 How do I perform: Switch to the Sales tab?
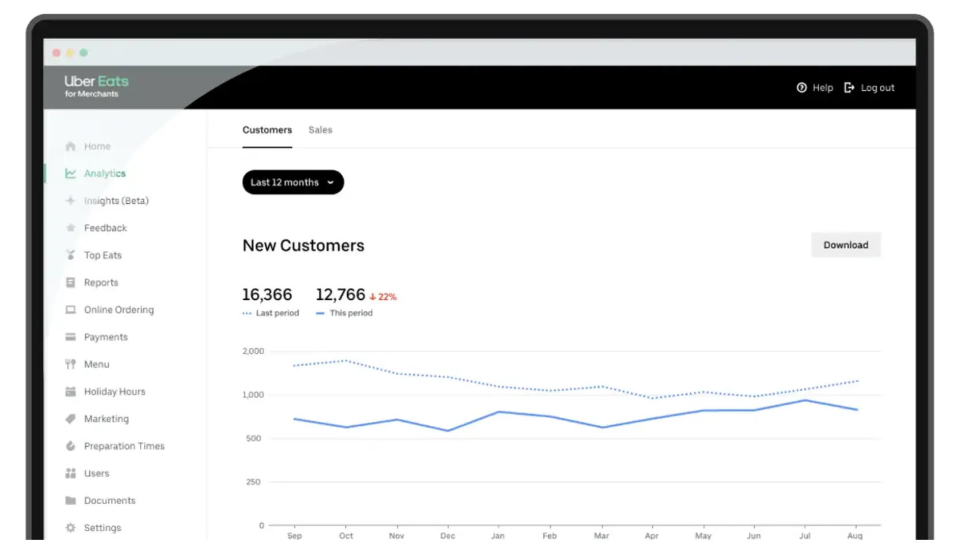[x=320, y=130]
